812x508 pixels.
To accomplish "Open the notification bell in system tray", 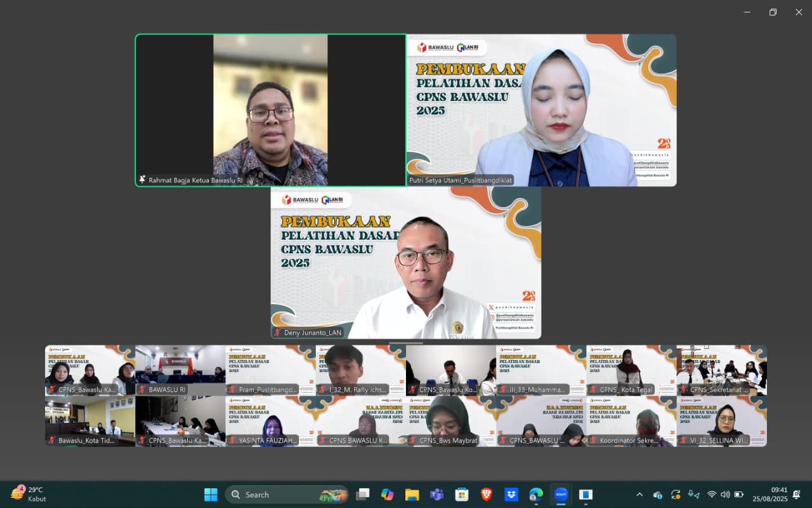I will click(x=796, y=494).
